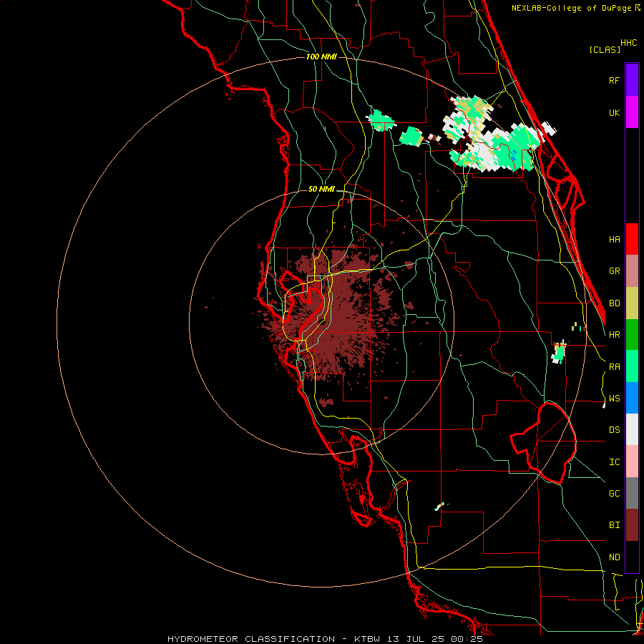Image resolution: width=644 pixels, height=644 pixels.
Task: Pick the dark green HR legend swatch
Action: tap(632, 335)
